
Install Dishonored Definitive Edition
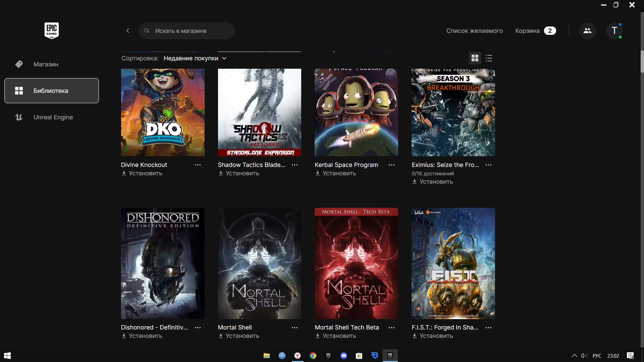point(142,336)
